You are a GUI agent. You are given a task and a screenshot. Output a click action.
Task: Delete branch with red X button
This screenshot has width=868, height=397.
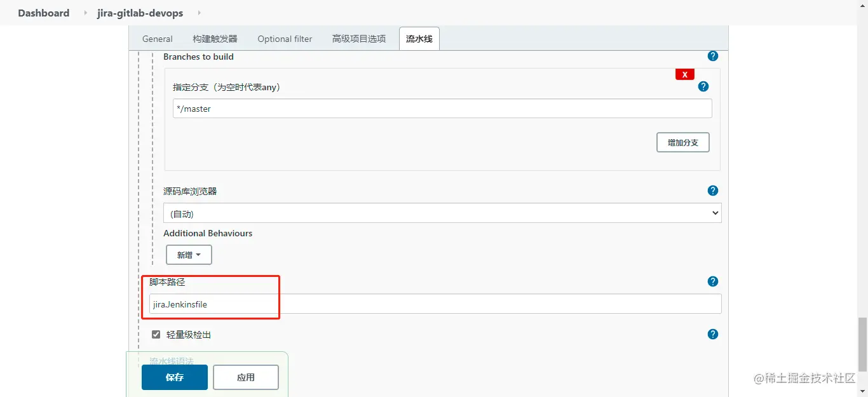(685, 74)
